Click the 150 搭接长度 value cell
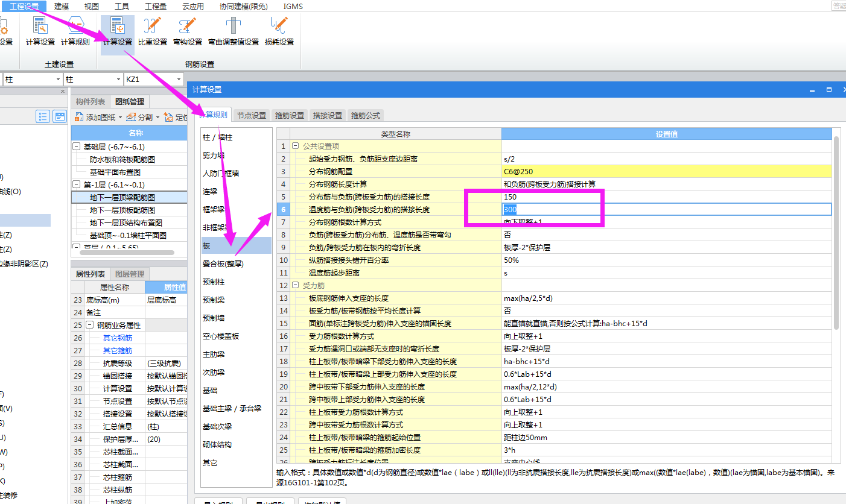 (x=666, y=197)
